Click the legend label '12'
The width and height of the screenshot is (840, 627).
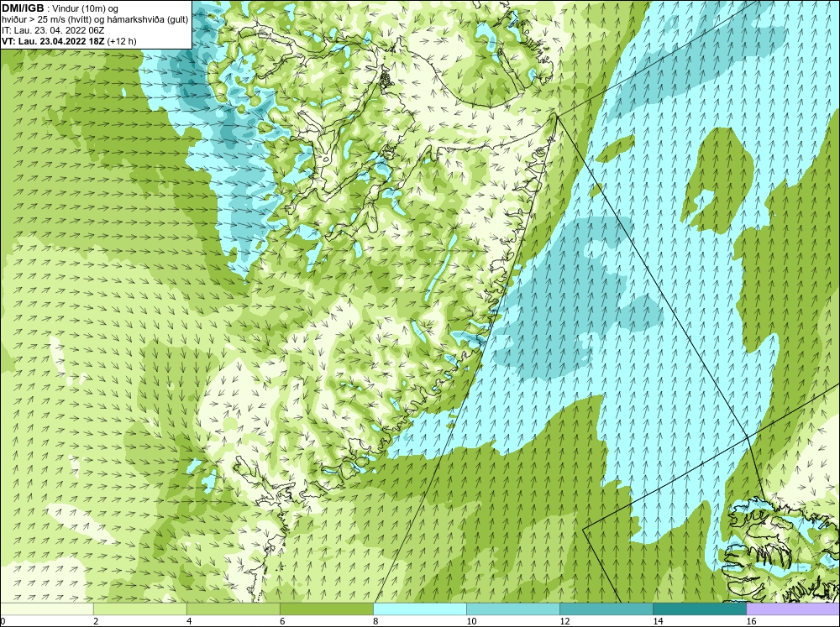564,621
